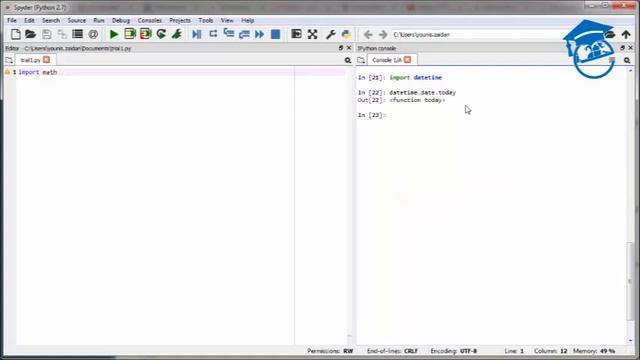This screenshot has width=640, height=360.
Task: Close the trial1.py tab
Action: 47,60
